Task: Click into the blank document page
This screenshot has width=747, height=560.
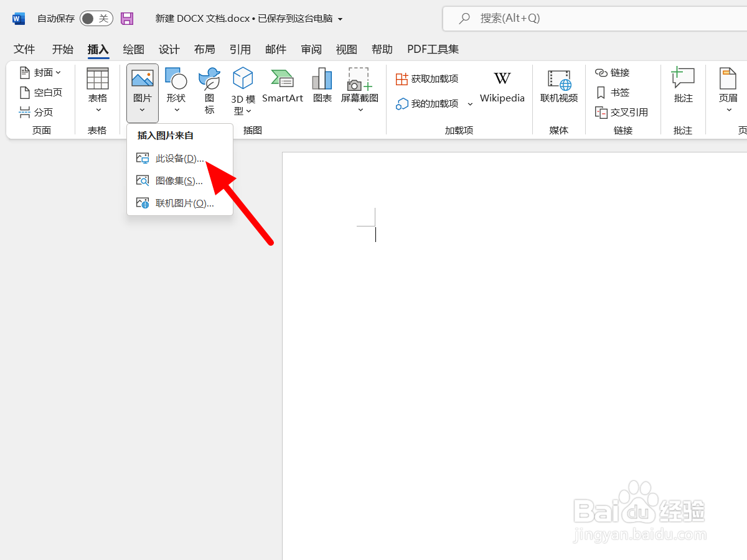Action: coord(514,356)
